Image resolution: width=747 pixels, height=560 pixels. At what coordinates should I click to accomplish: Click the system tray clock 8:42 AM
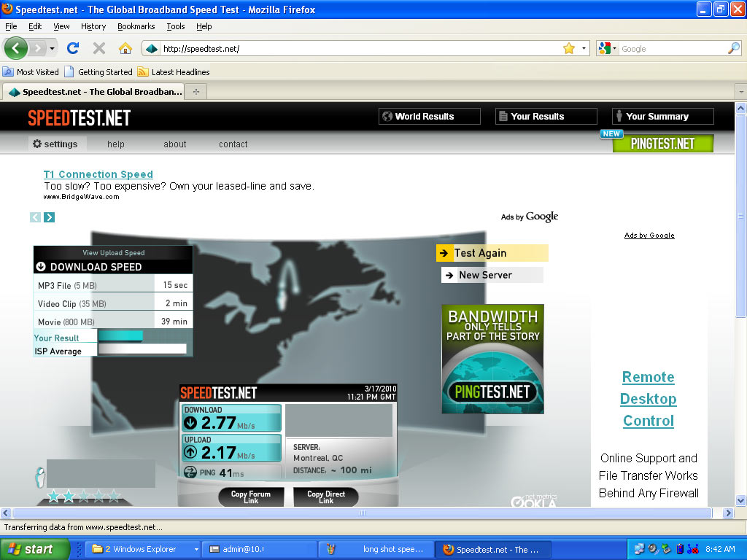pos(720,549)
